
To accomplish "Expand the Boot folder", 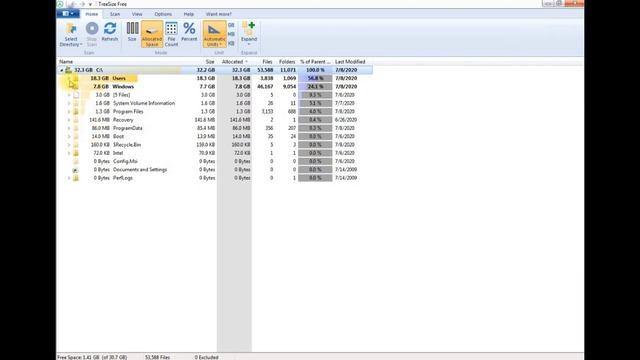I will (x=69, y=136).
